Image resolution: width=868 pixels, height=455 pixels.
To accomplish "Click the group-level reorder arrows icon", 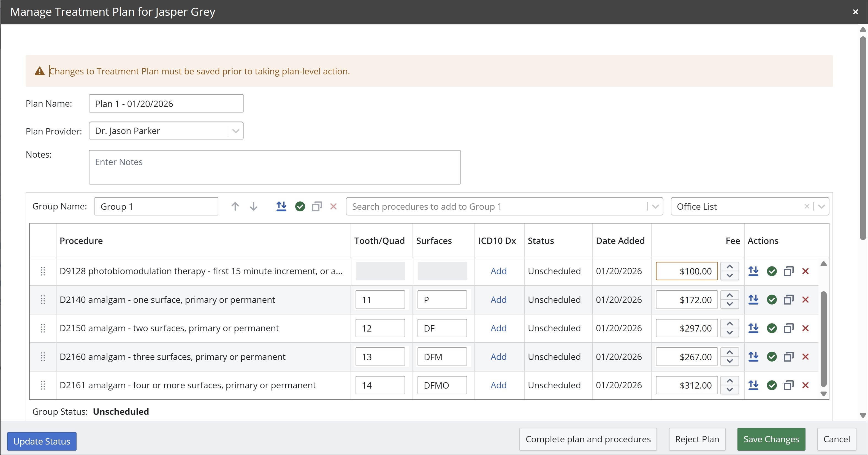I will pyautogui.click(x=281, y=206).
